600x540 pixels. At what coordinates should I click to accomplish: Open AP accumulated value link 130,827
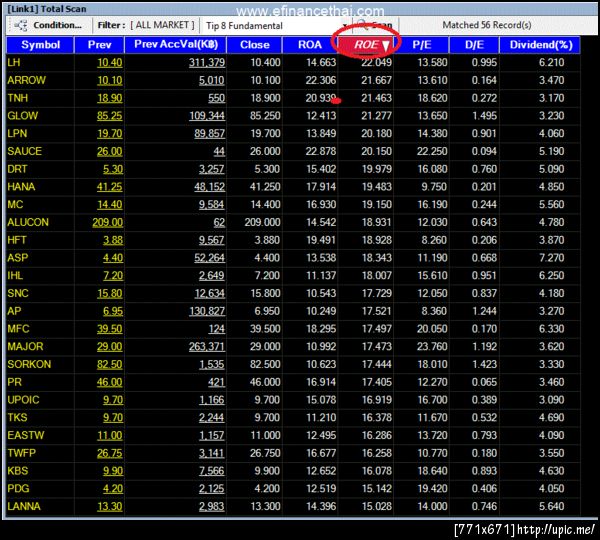tap(207, 311)
